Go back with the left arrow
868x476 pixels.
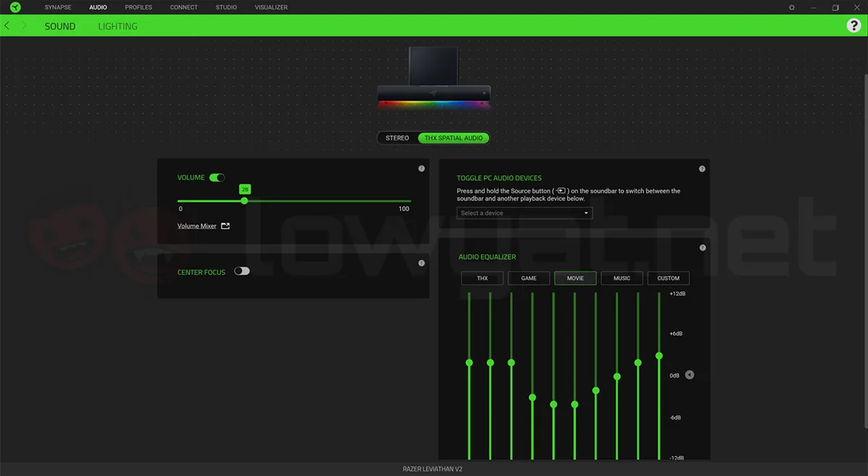click(7, 25)
